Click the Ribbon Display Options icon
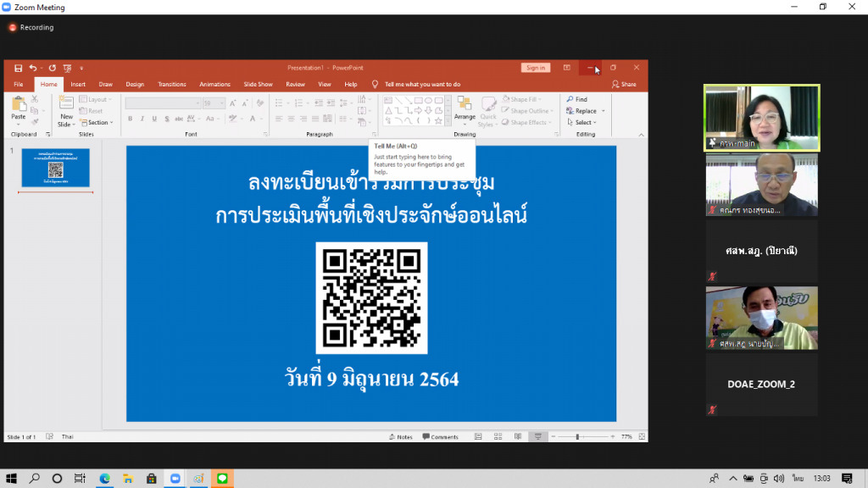Screen dimensions: 868x488 point(567,68)
